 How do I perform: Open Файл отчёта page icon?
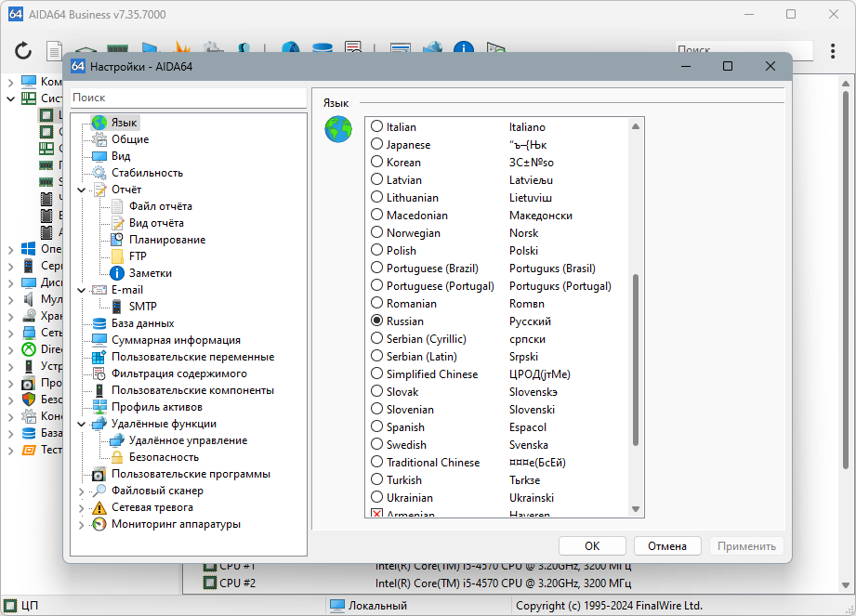pos(117,206)
